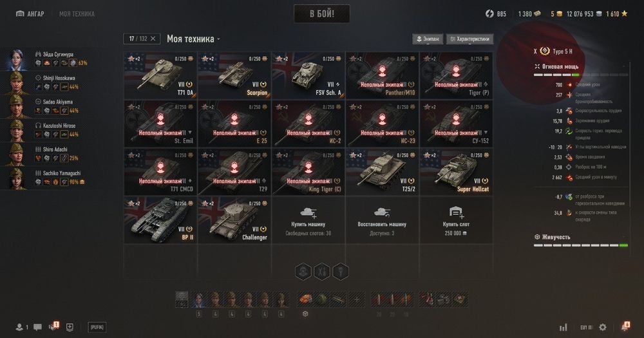Click the В БОЙ! battle button

[322, 14]
